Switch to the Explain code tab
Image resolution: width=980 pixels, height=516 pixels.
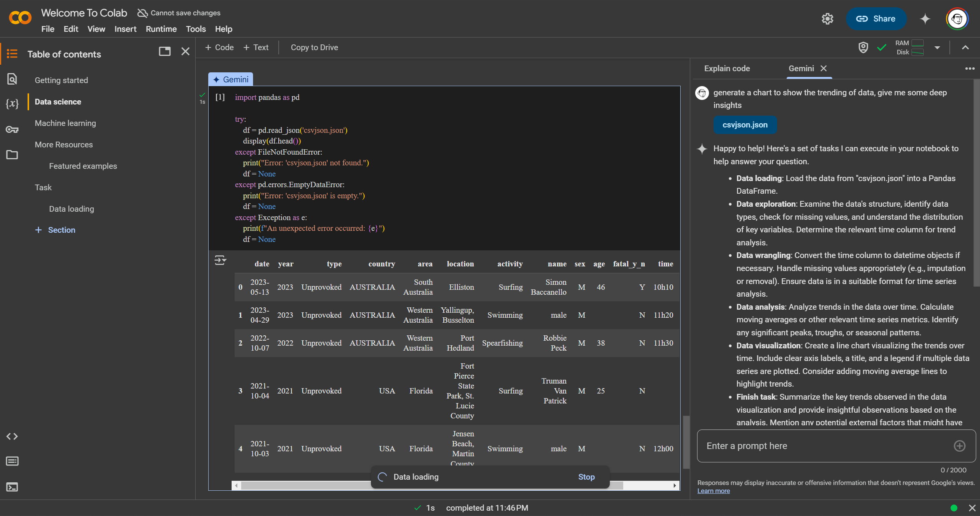click(x=727, y=69)
